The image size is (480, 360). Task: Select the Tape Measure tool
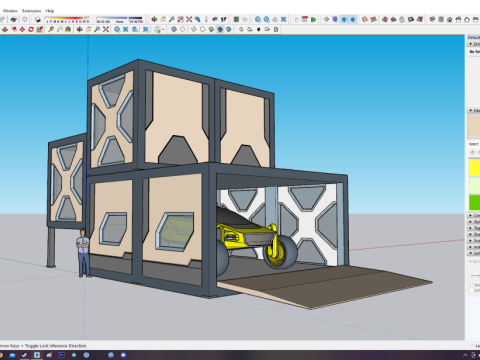[51, 29]
